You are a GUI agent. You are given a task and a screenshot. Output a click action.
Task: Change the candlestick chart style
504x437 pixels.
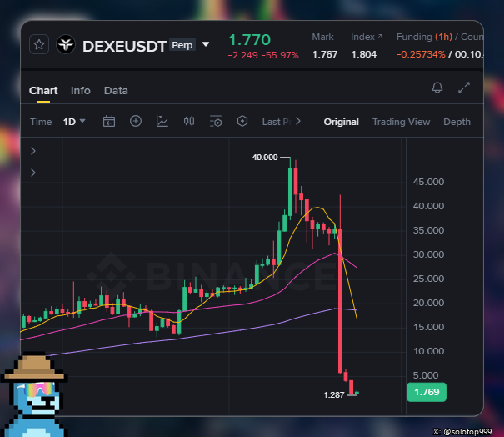coord(189,121)
